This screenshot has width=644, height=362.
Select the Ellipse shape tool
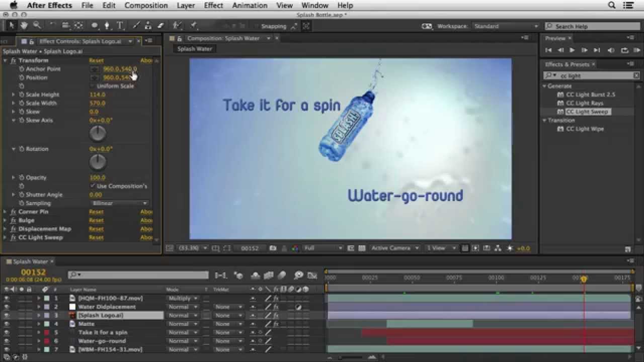click(94, 26)
